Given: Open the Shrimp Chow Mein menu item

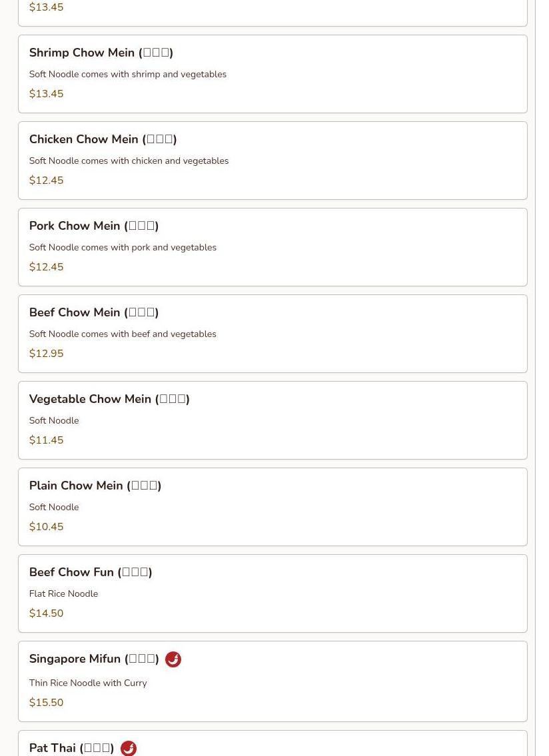Looking at the screenshot, I should 101,53.
